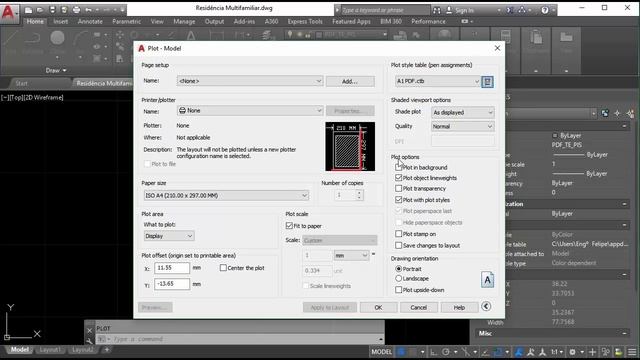Click the Open file icon in quick access toolbar
The width and height of the screenshot is (640, 360).
click(x=40, y=10)
